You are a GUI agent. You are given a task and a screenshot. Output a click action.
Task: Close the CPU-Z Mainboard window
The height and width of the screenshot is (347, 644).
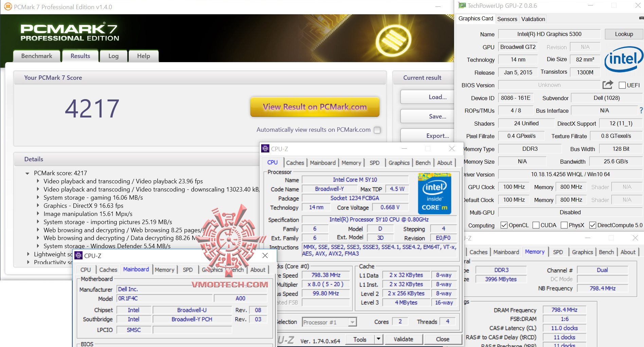click(x=265, y=255)
